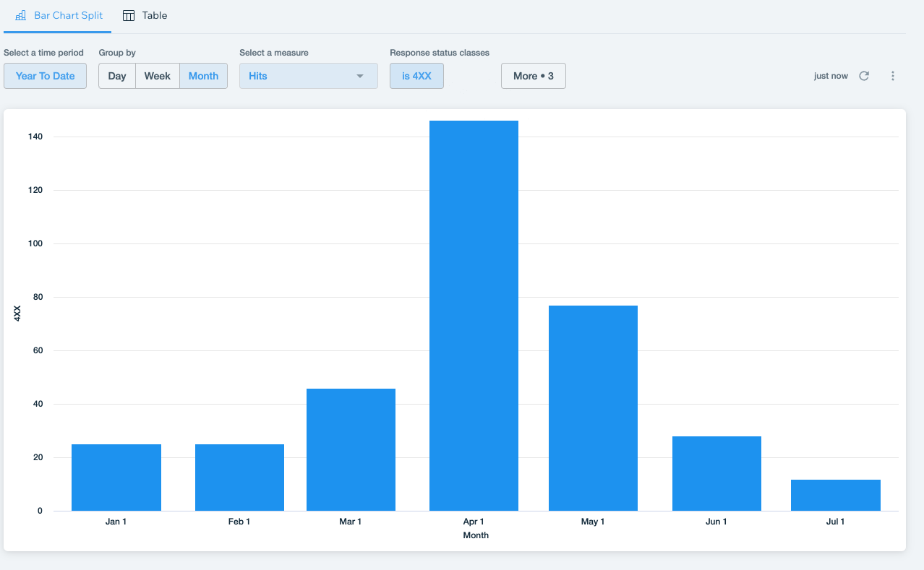Viewport: 924px width, 570px height.
Task: Select the June bar in chart
Action: click(x=716, y=473)
